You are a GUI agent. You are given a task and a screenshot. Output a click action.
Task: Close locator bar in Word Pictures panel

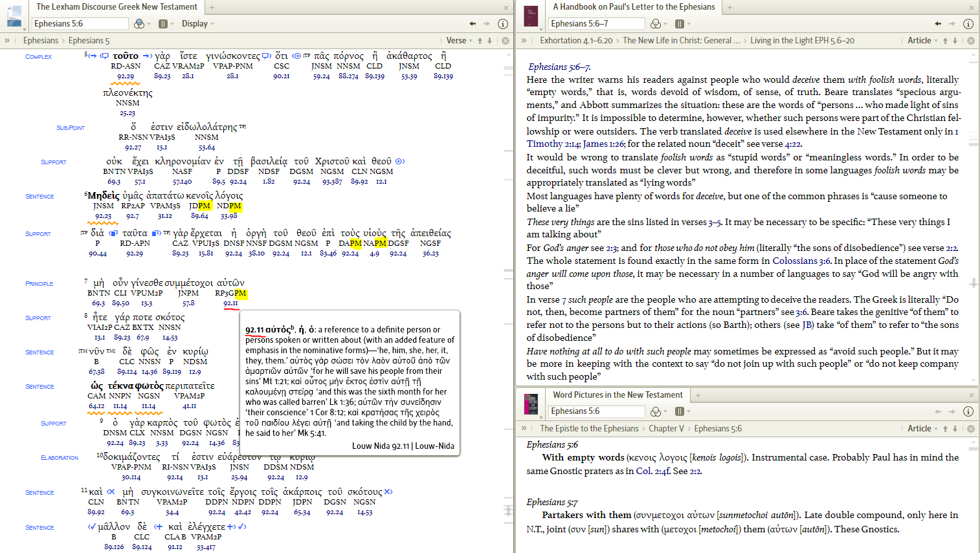coord(971,428)
